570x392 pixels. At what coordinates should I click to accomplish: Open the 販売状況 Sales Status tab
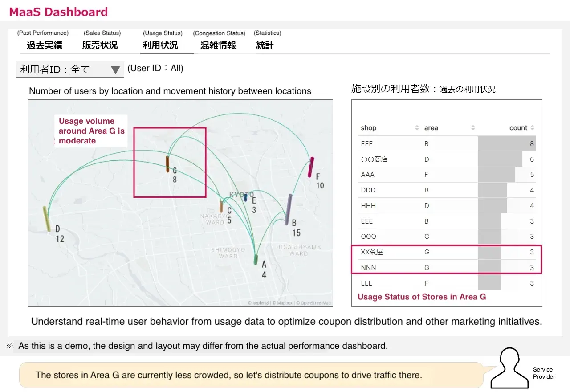tap(100, 45)
